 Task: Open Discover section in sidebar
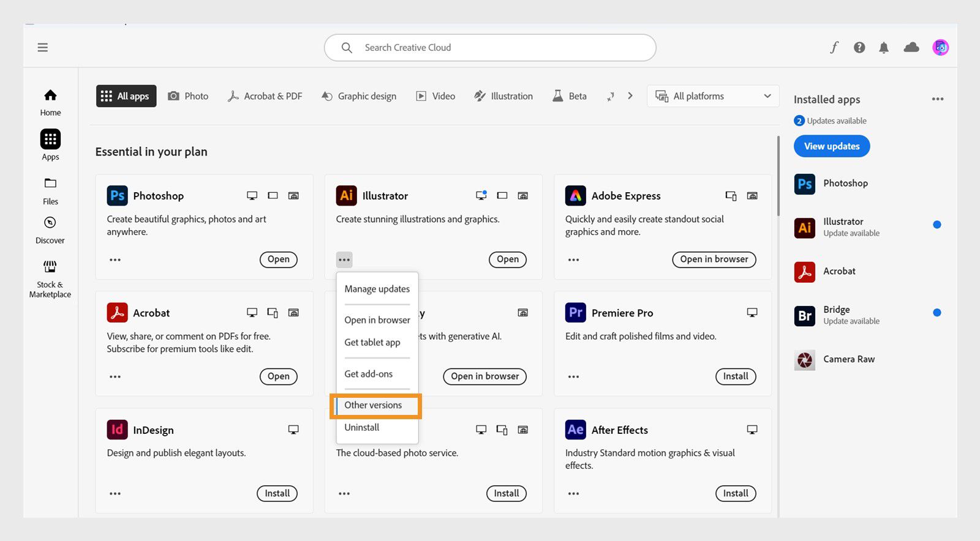pos(50,230)
